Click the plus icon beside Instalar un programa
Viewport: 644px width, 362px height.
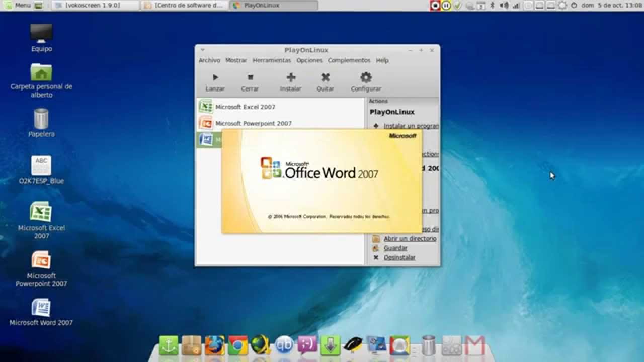(376, 126)
